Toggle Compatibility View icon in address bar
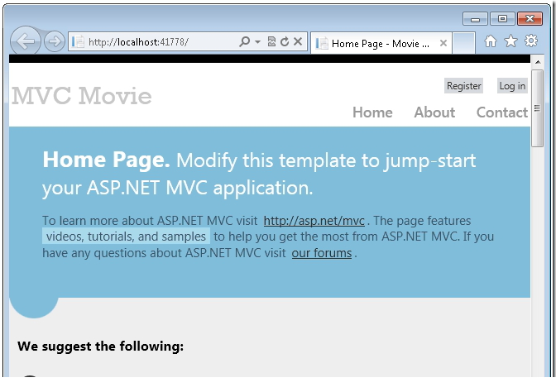The height and width of the screenshot is (392, 556). 271,41
